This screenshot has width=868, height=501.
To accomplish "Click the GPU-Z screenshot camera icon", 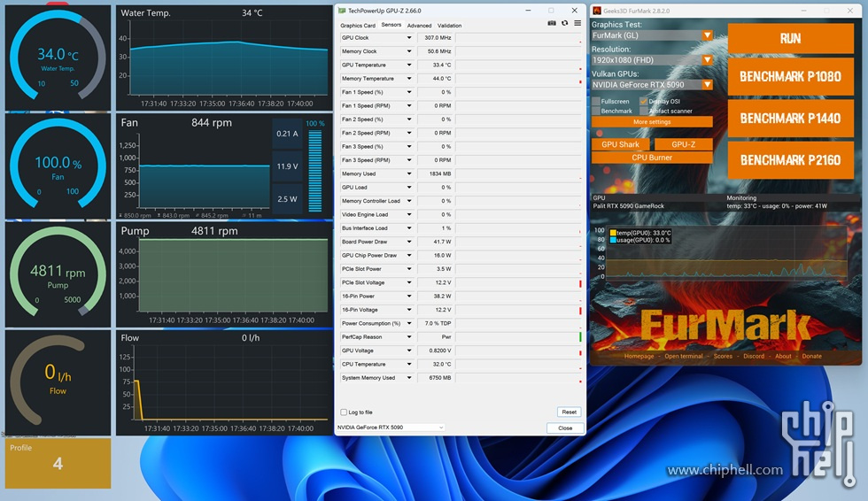I will 551,23.
